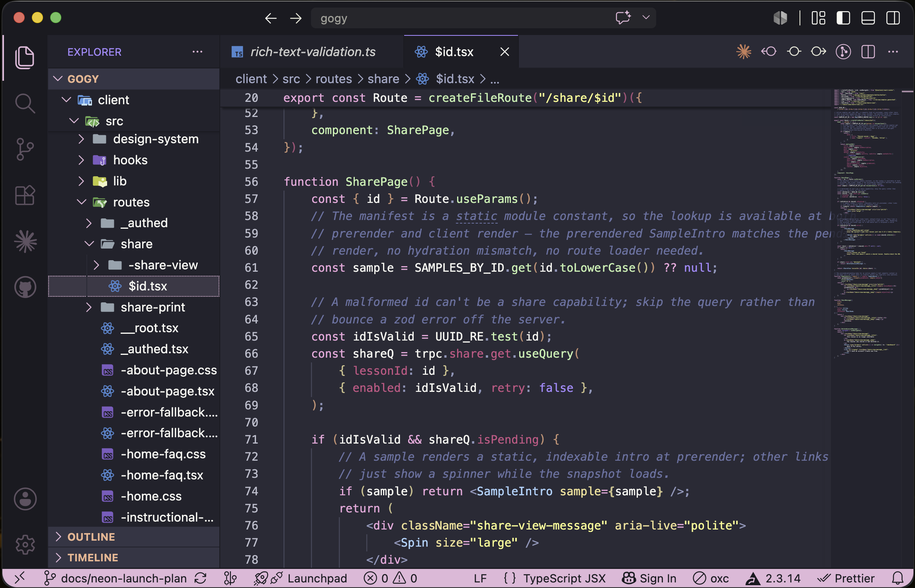Click Sign In in the status bar

point(649,578)
